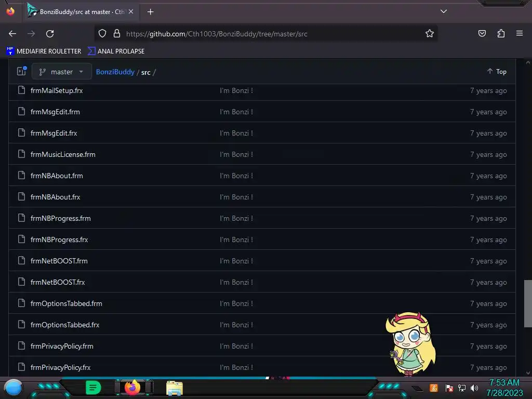Click the volume speaker tray icon
This screenshot has height=399, width=532.
(x=474, y=388)
